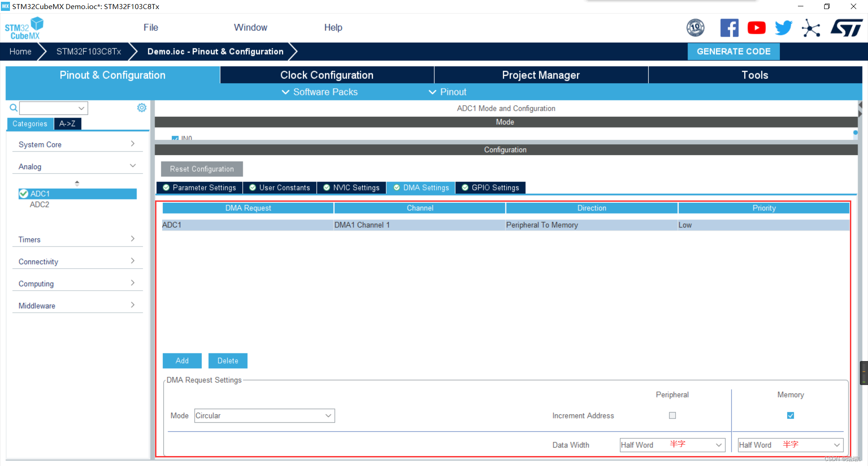Expand the Timers category
The image size is (868, 466).
[x=77, y=239]
